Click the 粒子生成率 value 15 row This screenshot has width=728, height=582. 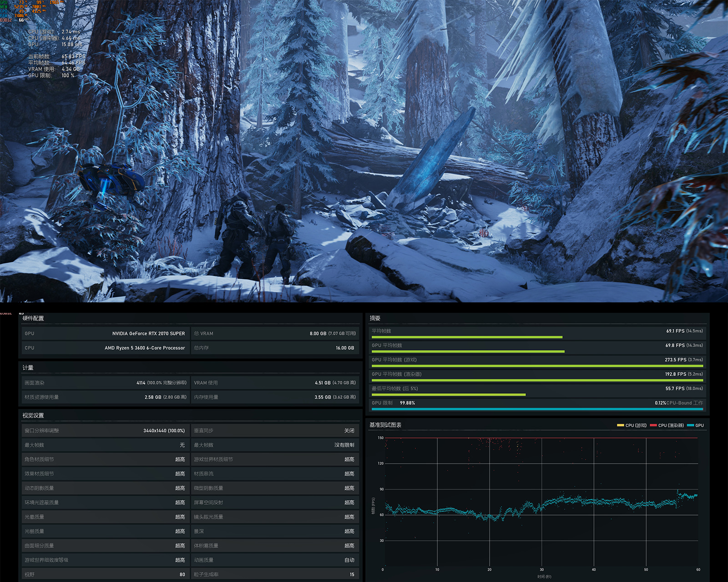pyautogui.click(x=274, y=574)
